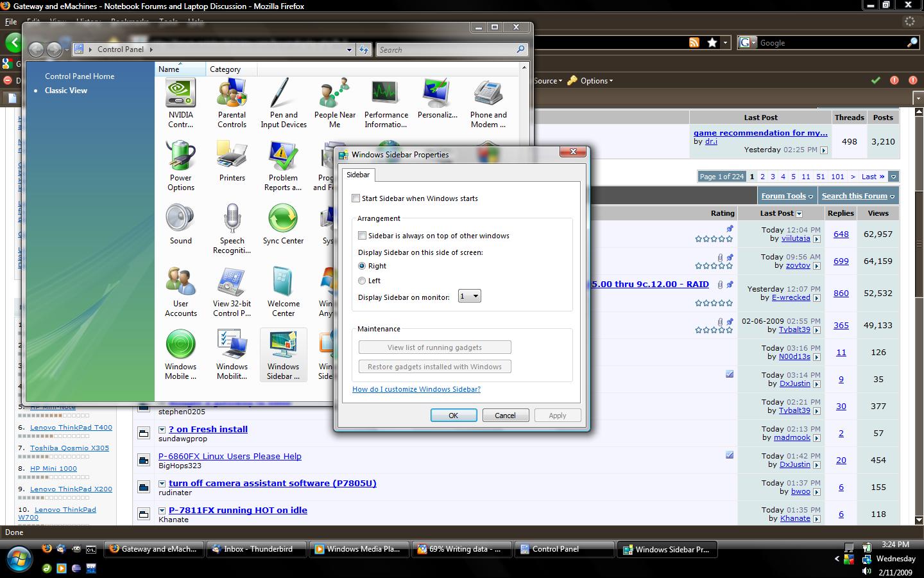924x578 pixels.
Task: Open Sync Center icon
Action: coord(283,224)
